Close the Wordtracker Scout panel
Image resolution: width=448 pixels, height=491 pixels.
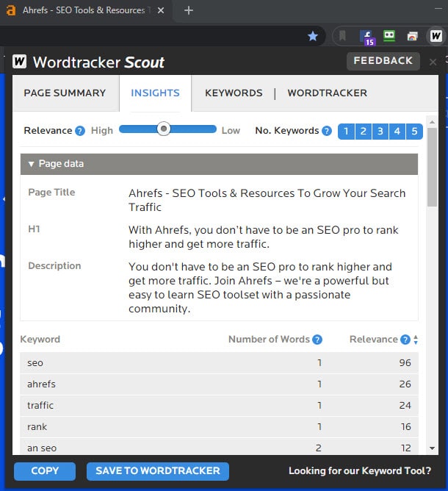click(x=433, y=62)
